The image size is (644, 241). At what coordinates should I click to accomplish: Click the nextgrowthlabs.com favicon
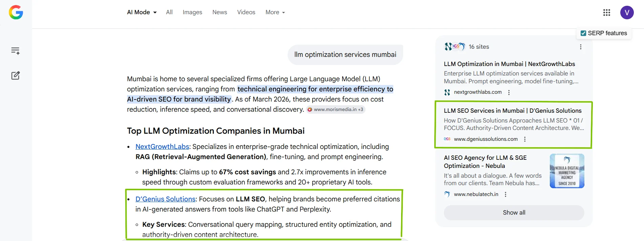(447, 92)
